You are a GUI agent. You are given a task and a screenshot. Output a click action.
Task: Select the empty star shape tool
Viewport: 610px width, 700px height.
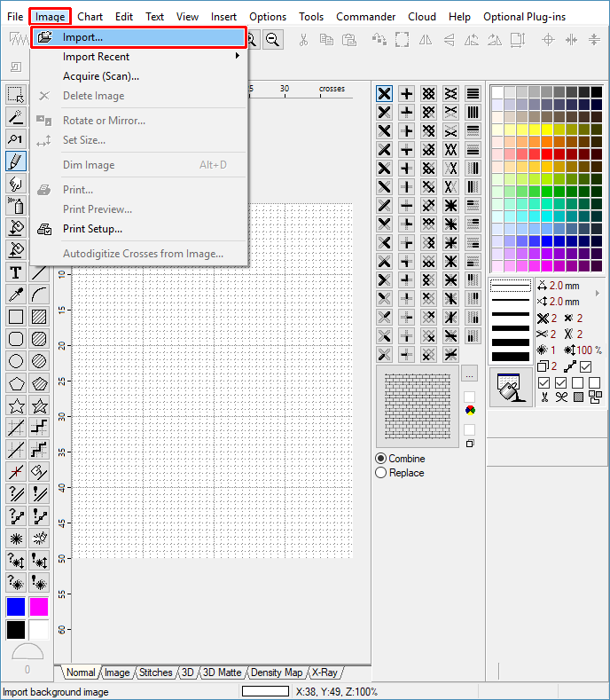point(16,405)
